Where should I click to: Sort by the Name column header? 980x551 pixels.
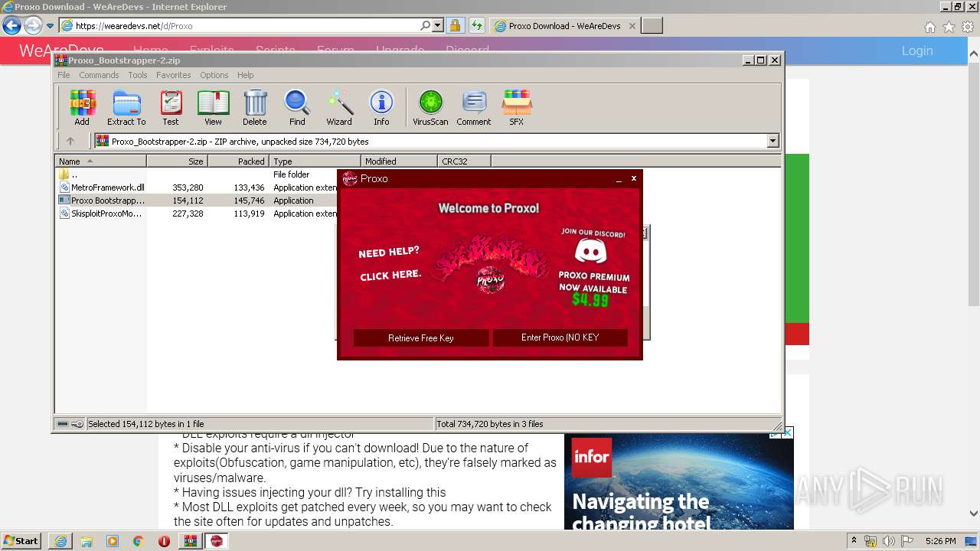pos(101,161)
